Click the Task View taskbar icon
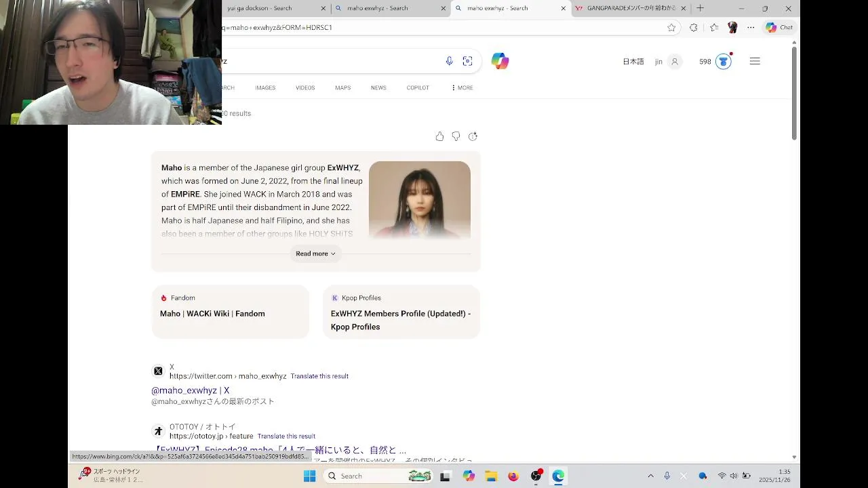The image size is (868, 488). (445, 476)
